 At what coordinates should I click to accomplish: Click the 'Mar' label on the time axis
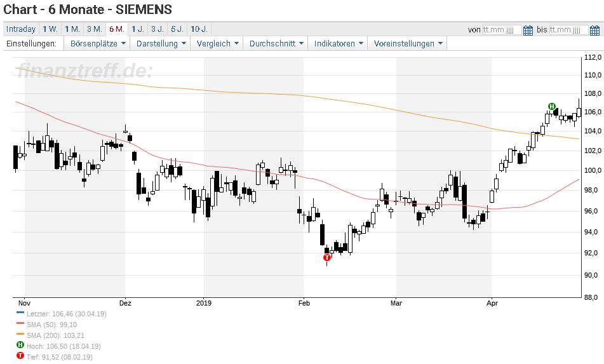(x=396, y=303)
